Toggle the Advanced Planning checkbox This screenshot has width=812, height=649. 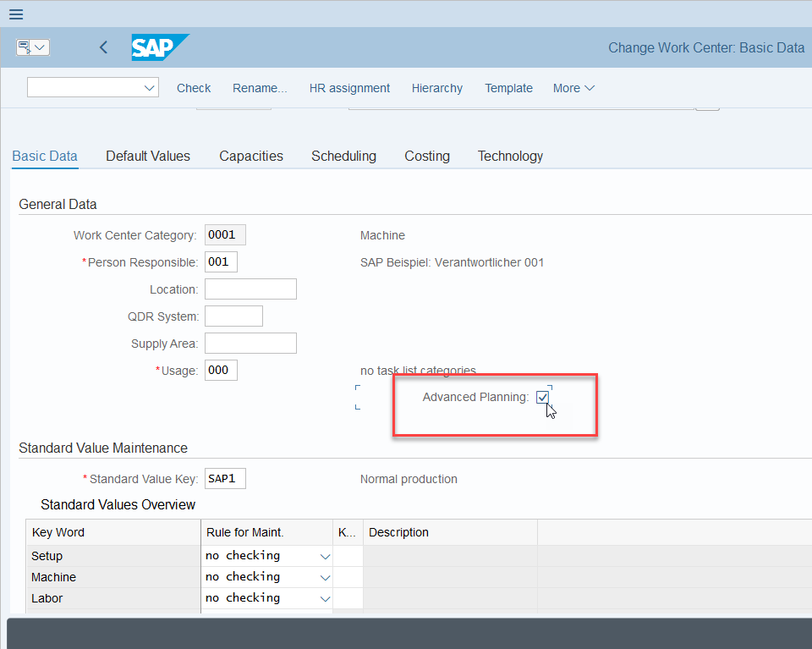[542, 398]
